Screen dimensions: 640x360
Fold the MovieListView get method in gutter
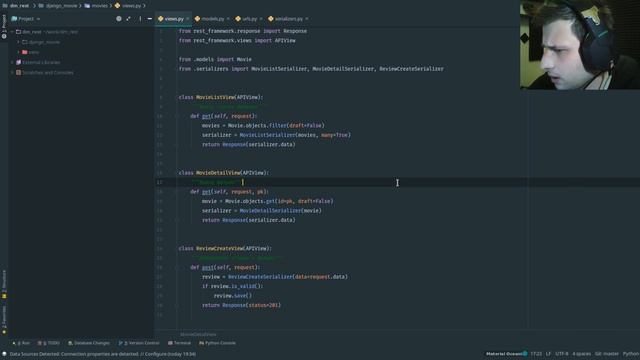point(176,116)
